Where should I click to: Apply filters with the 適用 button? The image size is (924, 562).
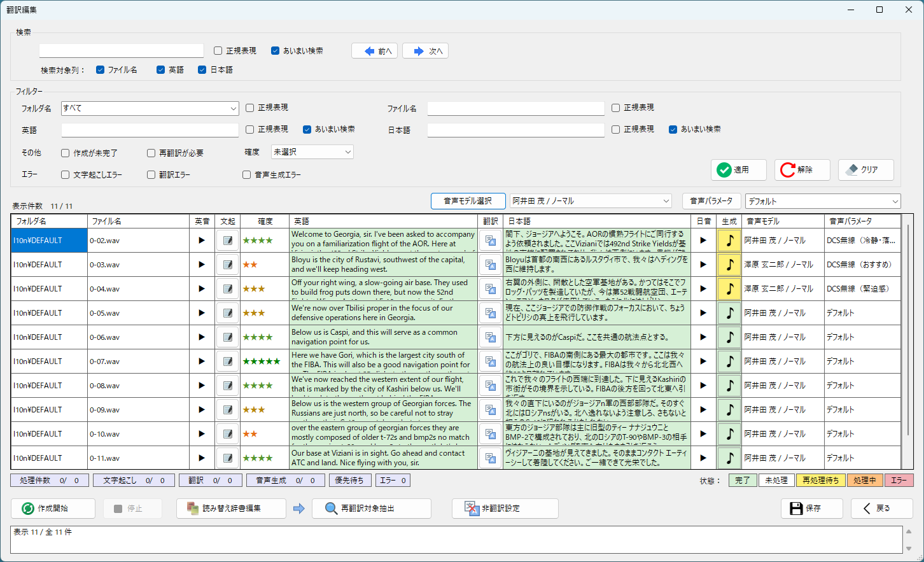point(739,170)
